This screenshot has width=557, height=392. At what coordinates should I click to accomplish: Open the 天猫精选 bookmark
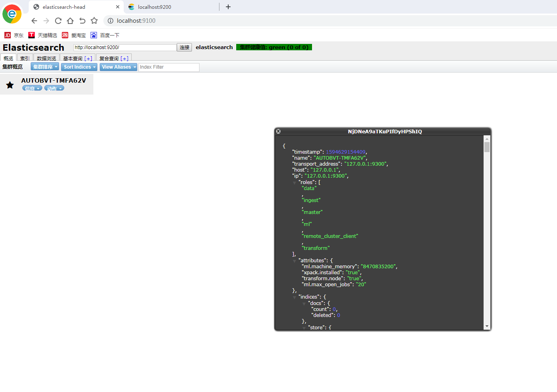[43, 35]
